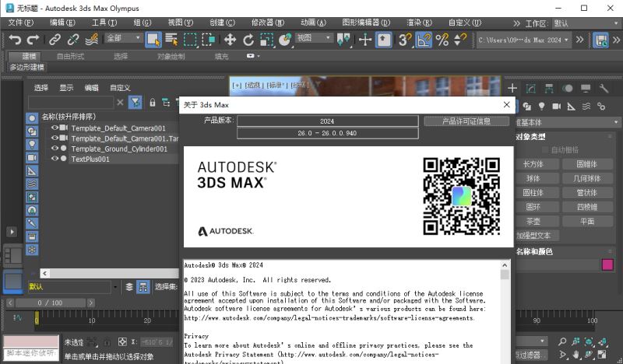This screenshot has width=623, height=364.
Task: Open Select by Name icon
Action: point(171,40)
